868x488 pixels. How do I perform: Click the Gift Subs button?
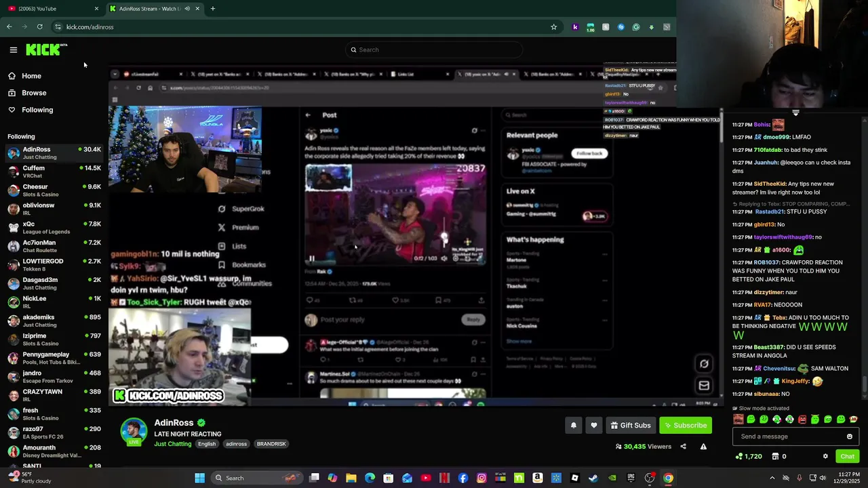631,425
